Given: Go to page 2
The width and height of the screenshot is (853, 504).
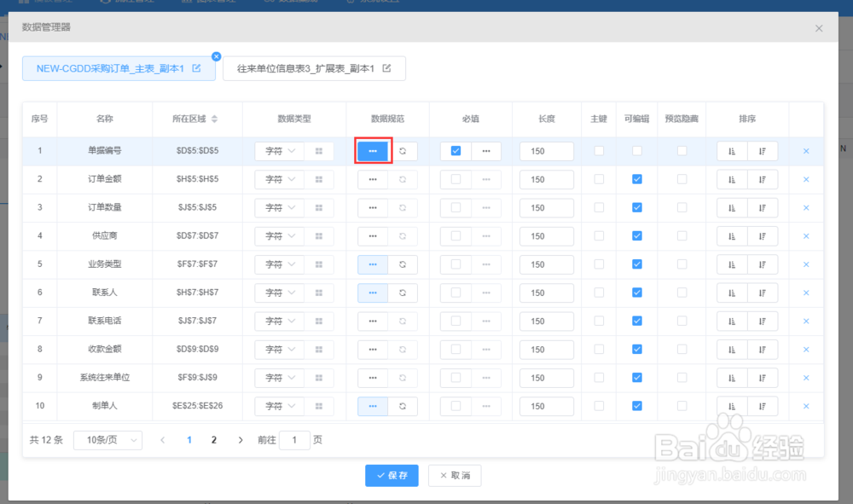Looking at the screenshot, I should pyautogui.click(x=214, y=440).
